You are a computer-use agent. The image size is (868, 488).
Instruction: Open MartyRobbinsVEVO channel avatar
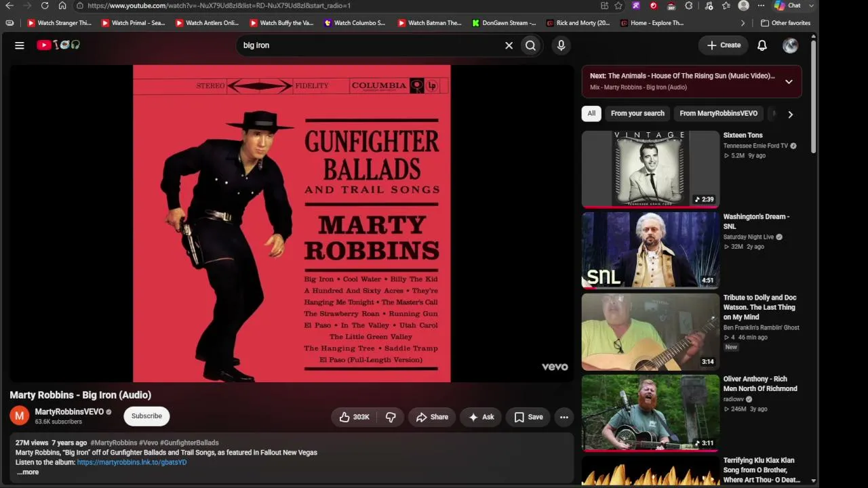(x=20, y=416)
